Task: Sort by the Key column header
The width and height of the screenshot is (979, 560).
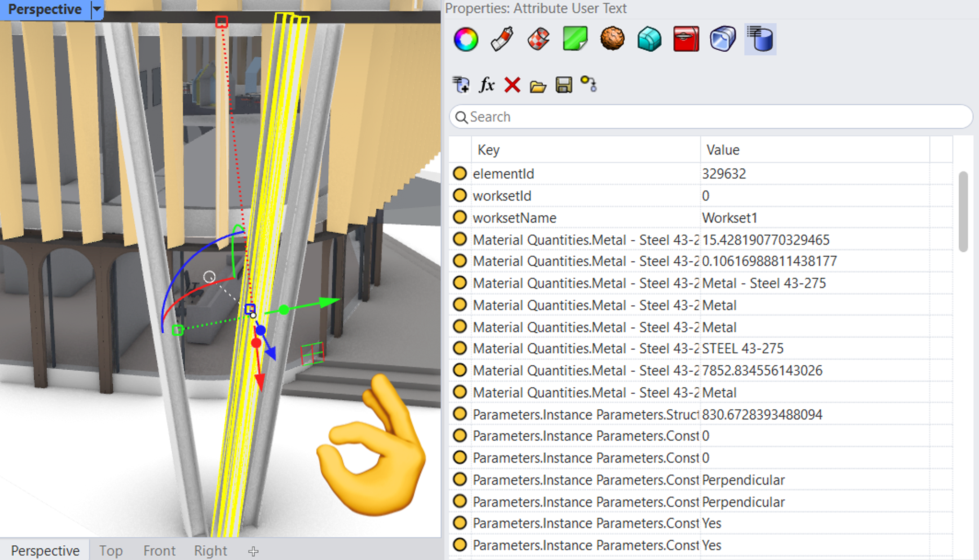Action: [585, 150]
